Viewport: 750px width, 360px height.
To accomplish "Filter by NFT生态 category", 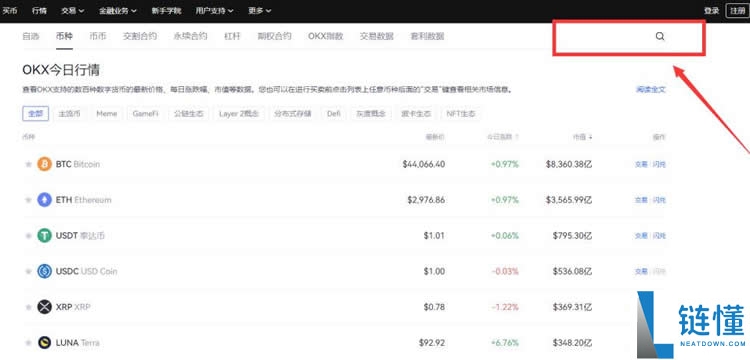I will 461,114.
